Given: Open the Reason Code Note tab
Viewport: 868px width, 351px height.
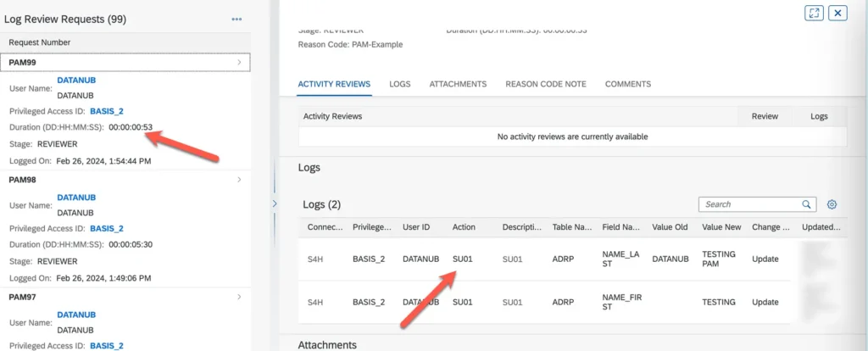Looking at the screenshot, I should 545,84.
